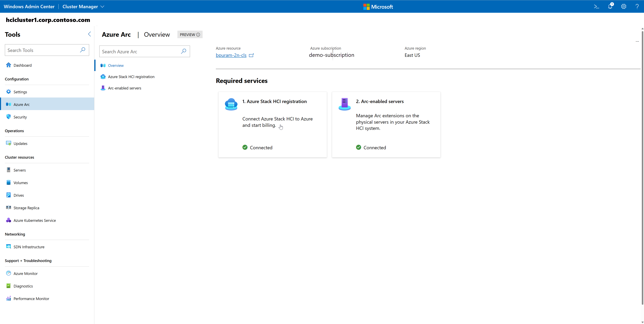Image resolution: width=644 pixels, height=324 pixels.
Task: Launch Azure Monitor from the sidebar
Action: tap(25, 273)
